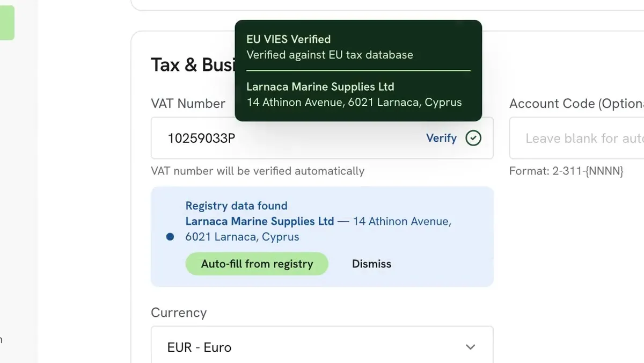Screen dimensions: 644x363
Task: Click the Tax & Business section heading
Action: [x=193, y=65]
